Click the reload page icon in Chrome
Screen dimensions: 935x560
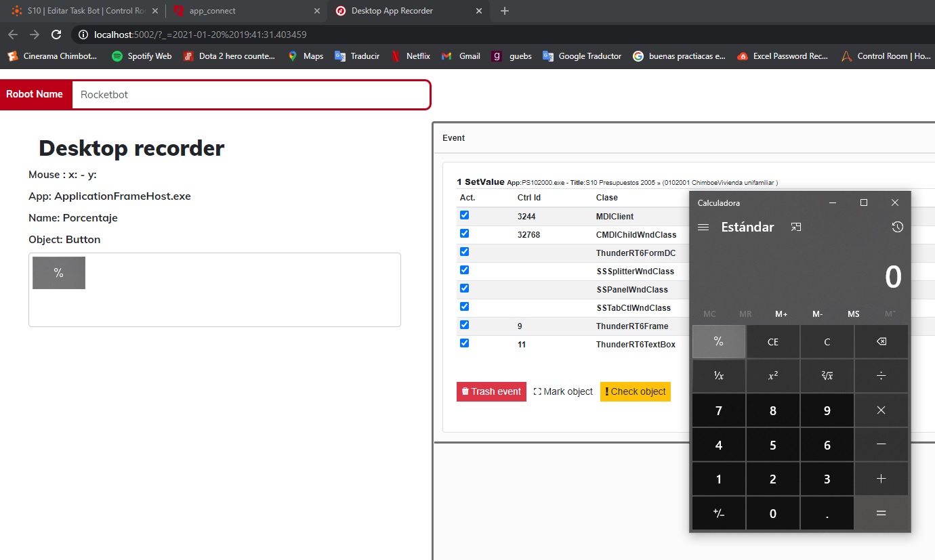tap(57, 35)
